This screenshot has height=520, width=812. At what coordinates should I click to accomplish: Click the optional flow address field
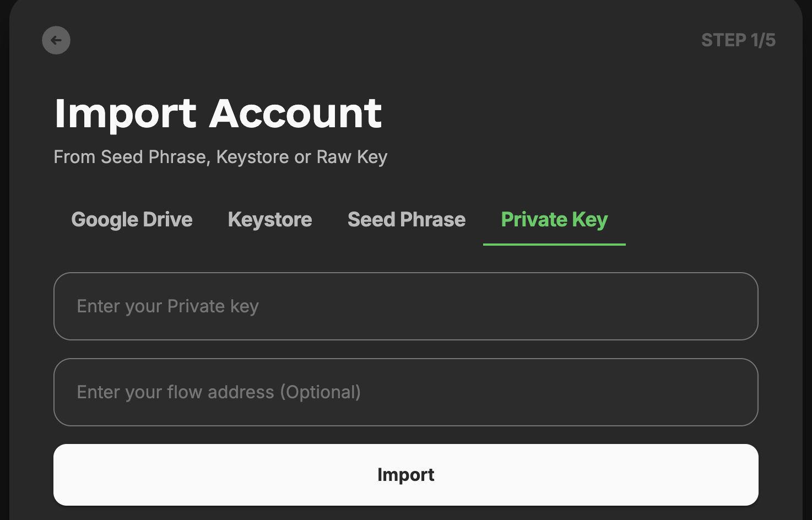coord(405,392)
